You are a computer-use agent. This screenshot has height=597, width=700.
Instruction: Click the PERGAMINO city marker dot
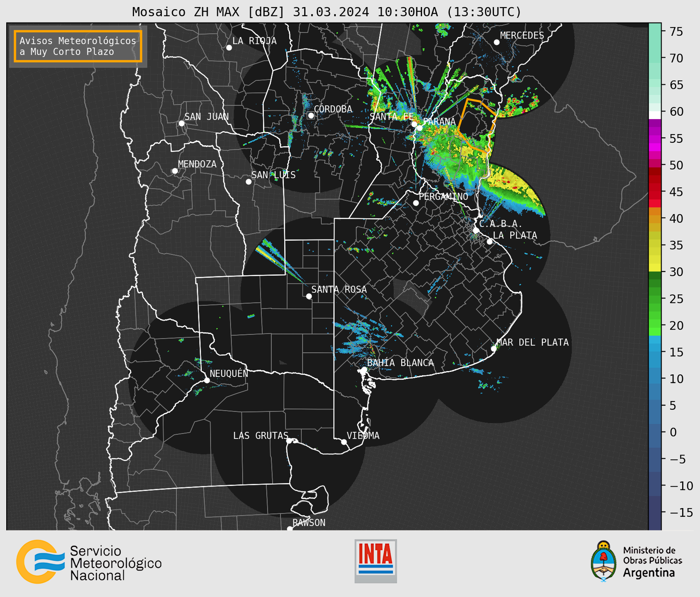pos(416,203)
